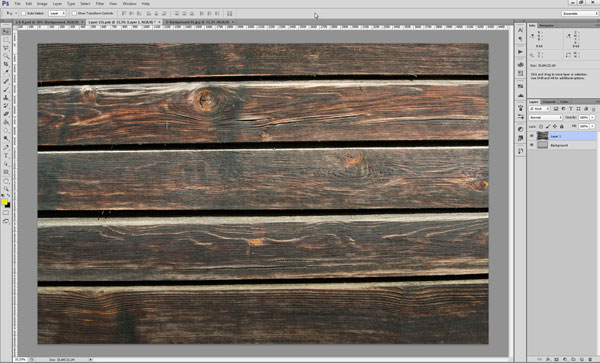
Task: Click the zoom percentage field in status bar
Action: [20, 360]
